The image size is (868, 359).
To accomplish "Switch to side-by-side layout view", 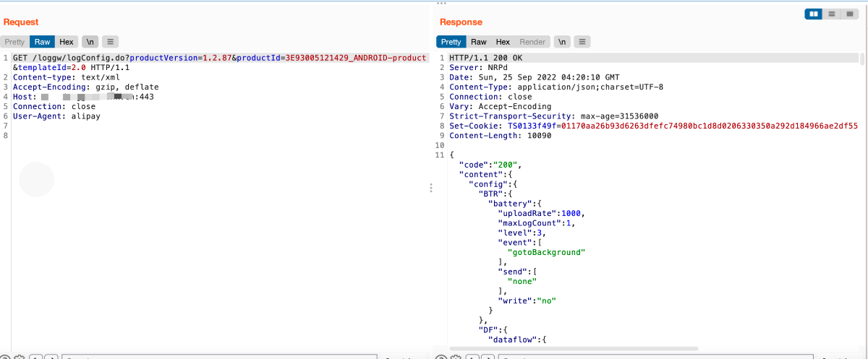I will pyautogui.click(x=814, y=14).
